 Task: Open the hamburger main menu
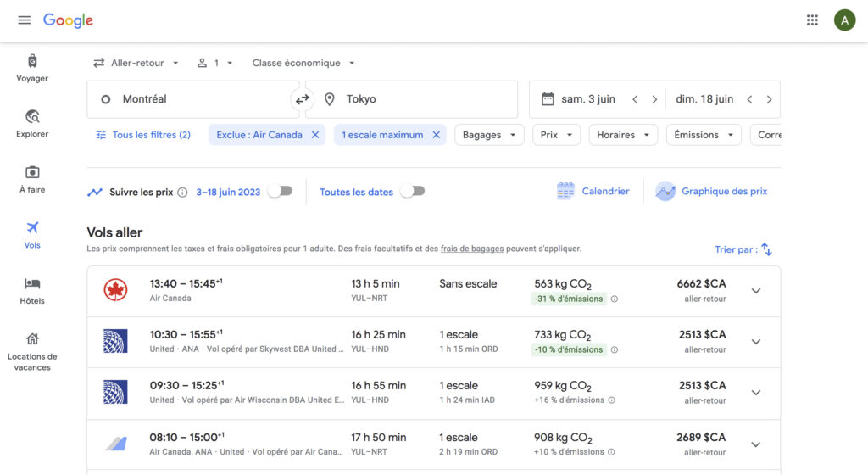(x=25, y=20)
